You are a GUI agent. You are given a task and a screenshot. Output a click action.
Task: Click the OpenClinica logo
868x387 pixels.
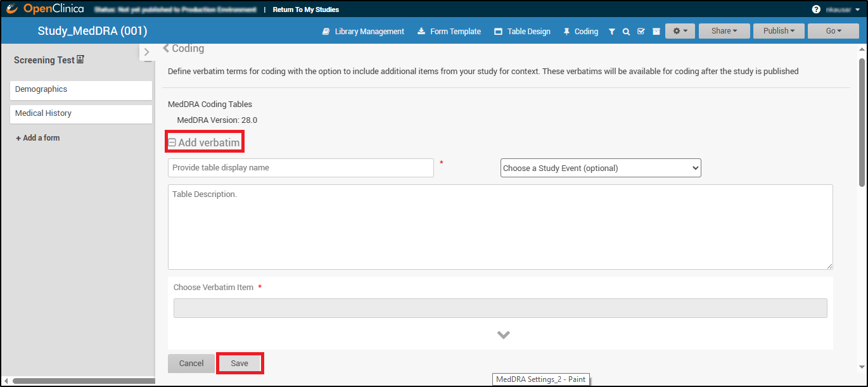(46, 9)
